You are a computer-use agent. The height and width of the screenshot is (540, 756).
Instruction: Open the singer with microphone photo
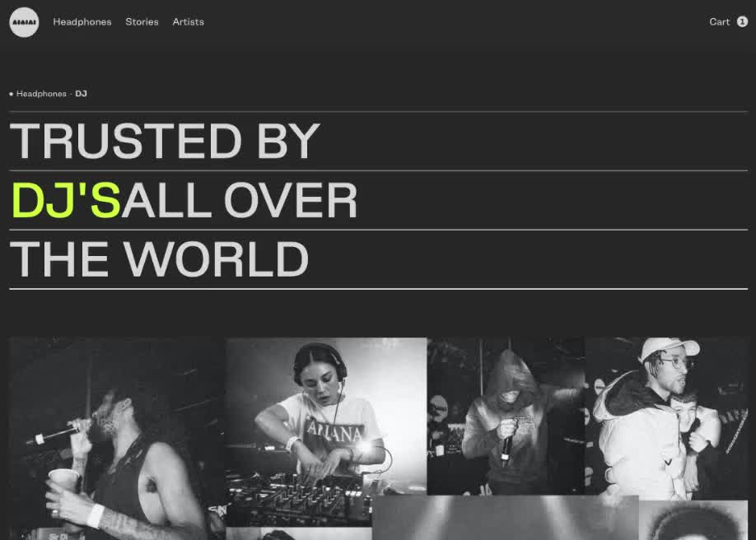click(x=117, y=439)
